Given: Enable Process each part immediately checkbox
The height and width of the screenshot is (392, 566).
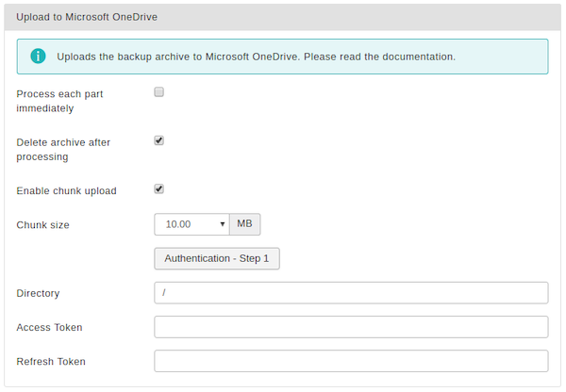Looking at the screenshot, I should point(158,92).
